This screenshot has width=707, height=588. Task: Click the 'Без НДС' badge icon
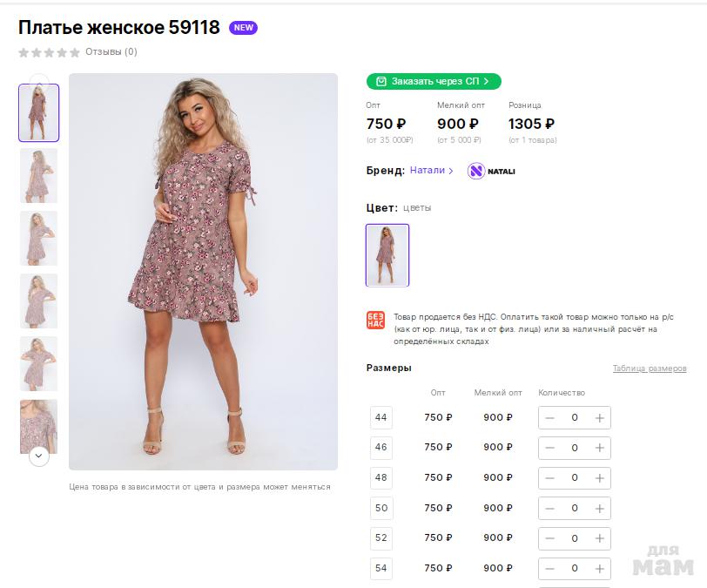pos(375,320)
